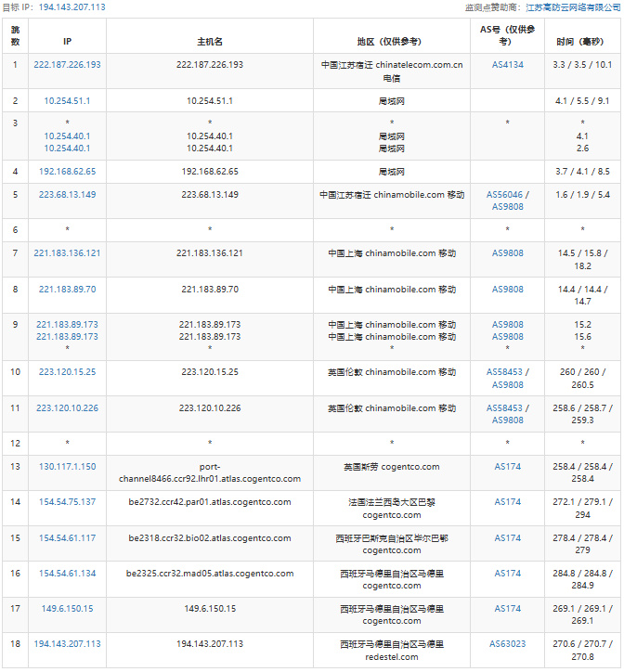Open IP link 221.183.89.70

click(x=68, y=290)
